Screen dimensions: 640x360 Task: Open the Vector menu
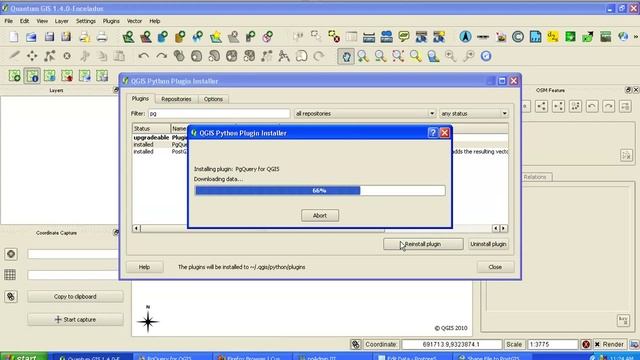(x=134, y=21)
